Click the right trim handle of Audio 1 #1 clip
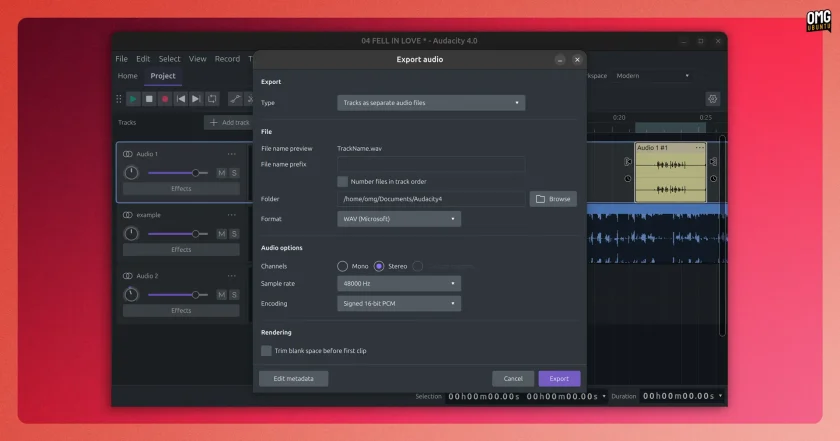Viewport: 840px width, 441px height. 713,161
